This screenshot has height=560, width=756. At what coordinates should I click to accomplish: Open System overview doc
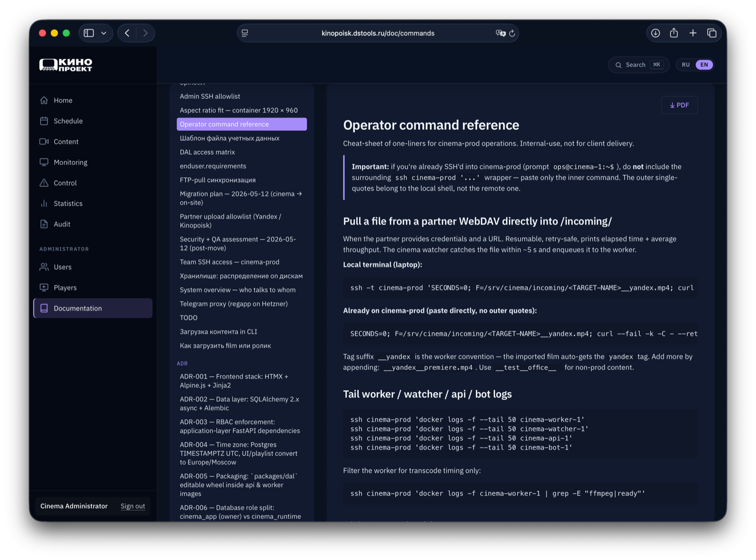(241, 290)
